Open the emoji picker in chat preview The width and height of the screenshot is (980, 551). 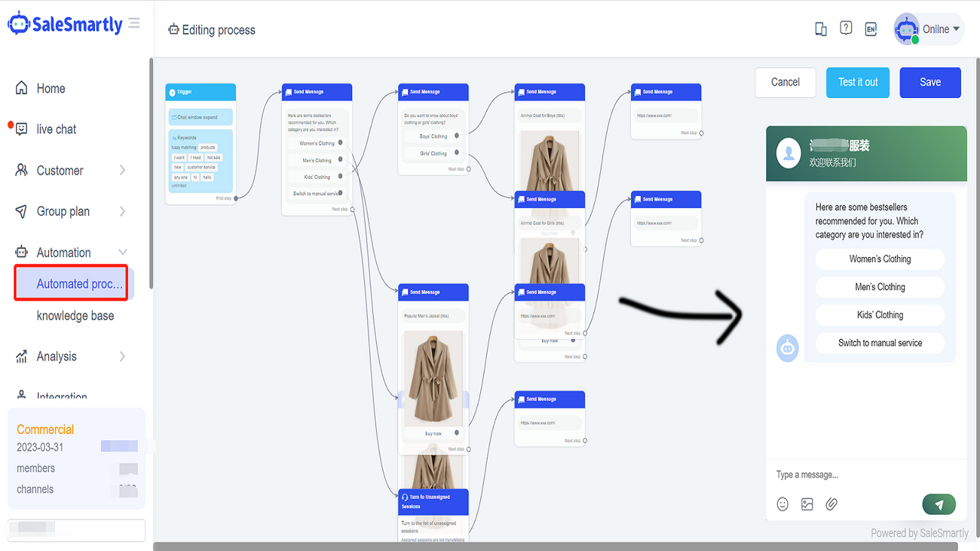pos(782,504)
